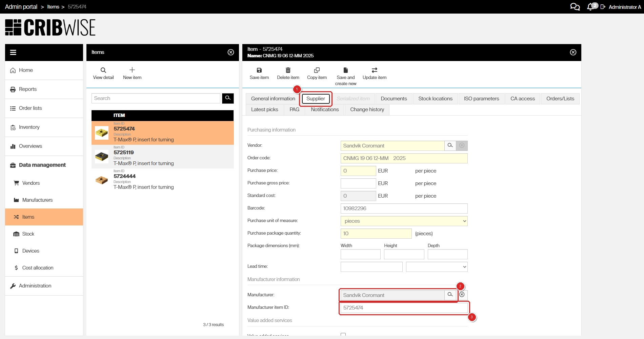The width and height of the screenshot is (644, 339).
Task: Click the View detail magnifier icon
Action: coord(103,70)
